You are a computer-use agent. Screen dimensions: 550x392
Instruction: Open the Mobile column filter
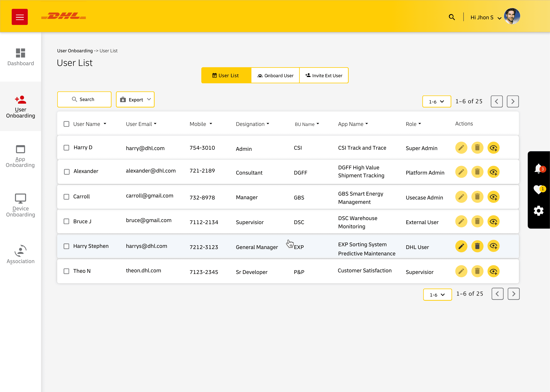coord(211,124)
